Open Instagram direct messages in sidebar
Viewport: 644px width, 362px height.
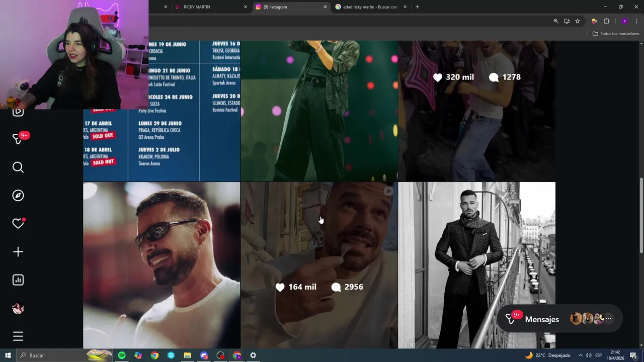point(18,139)
